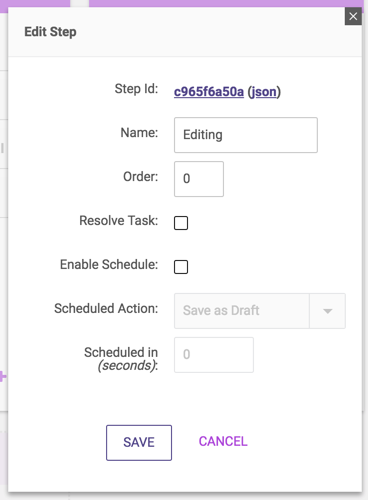Viewport: 368px width, 500px height.
Task: Cancel editing the step
Action: pyautogui.click(x=223, y=442)
